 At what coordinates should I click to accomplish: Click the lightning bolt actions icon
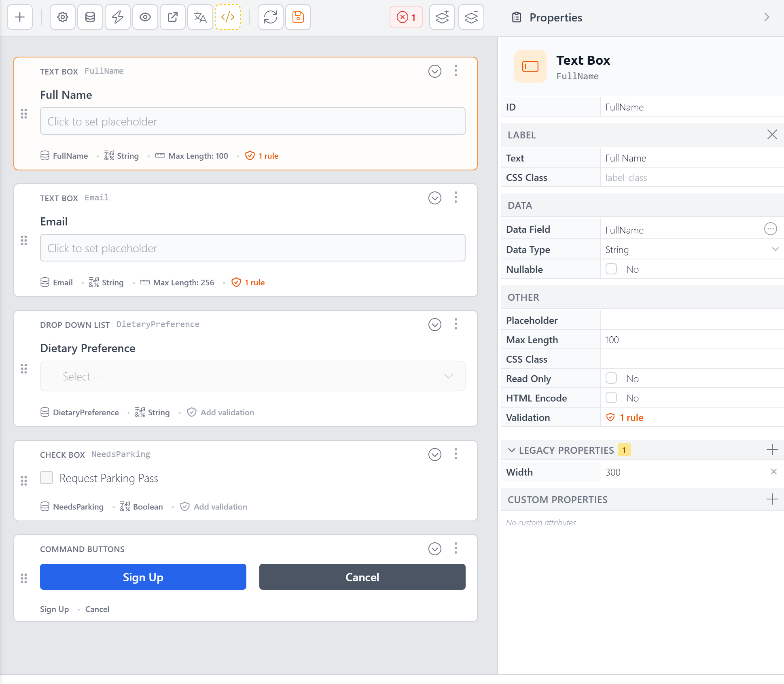click(x=118, y=17)
